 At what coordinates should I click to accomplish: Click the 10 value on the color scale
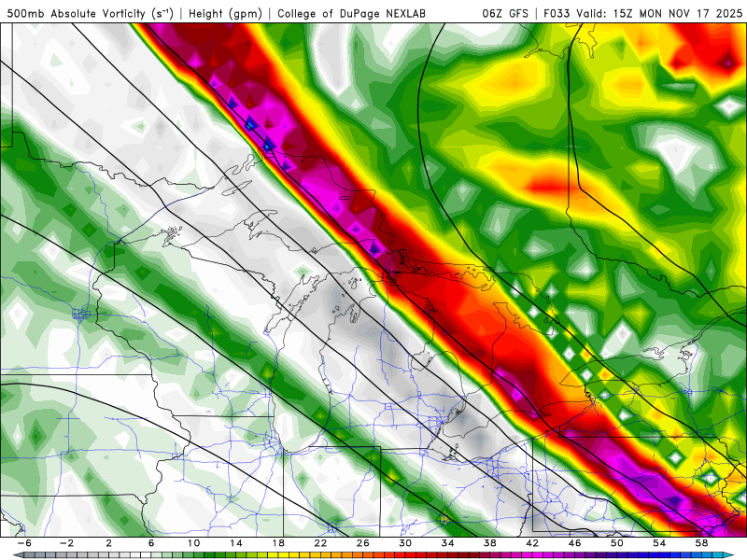point(193,543)
